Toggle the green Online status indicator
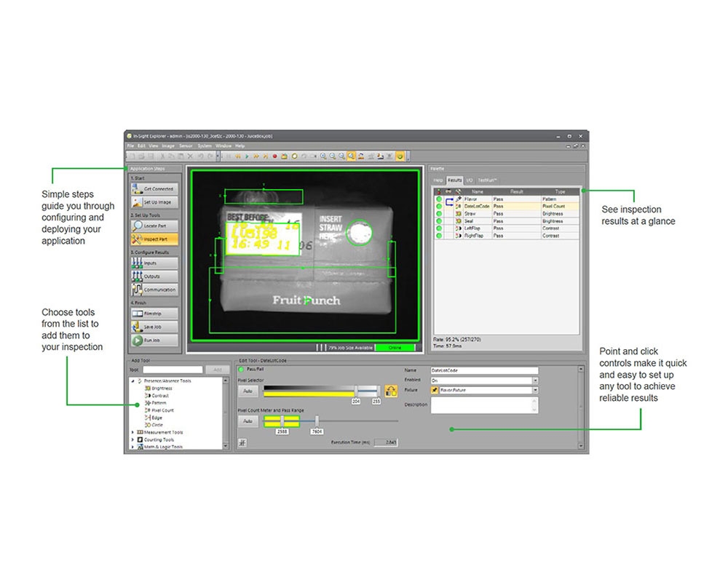Screen dimensions: 728x582 [395, 348]
